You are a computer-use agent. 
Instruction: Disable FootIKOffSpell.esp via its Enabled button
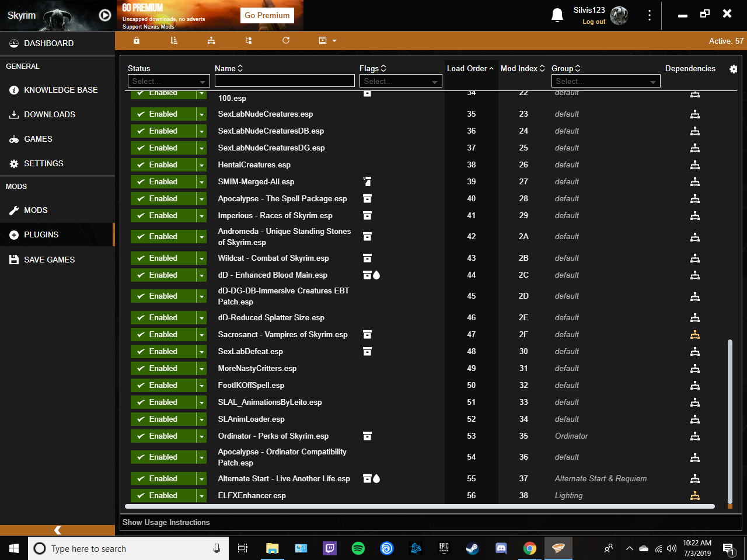coord(163,385)
